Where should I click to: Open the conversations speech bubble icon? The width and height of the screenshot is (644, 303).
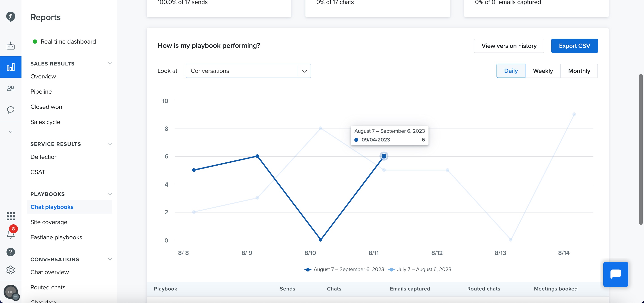click(x=11, y=110)
